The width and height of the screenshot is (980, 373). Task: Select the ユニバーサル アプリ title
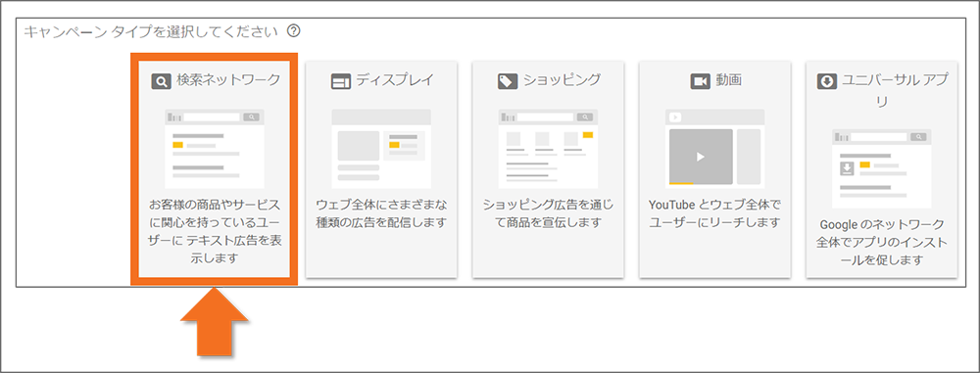point(895,91)
